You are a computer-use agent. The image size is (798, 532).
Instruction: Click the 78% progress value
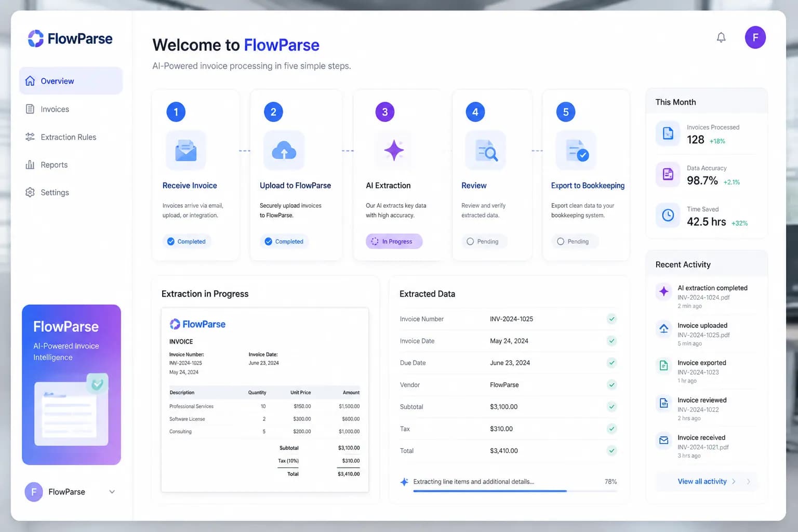(x=610, y=482)
